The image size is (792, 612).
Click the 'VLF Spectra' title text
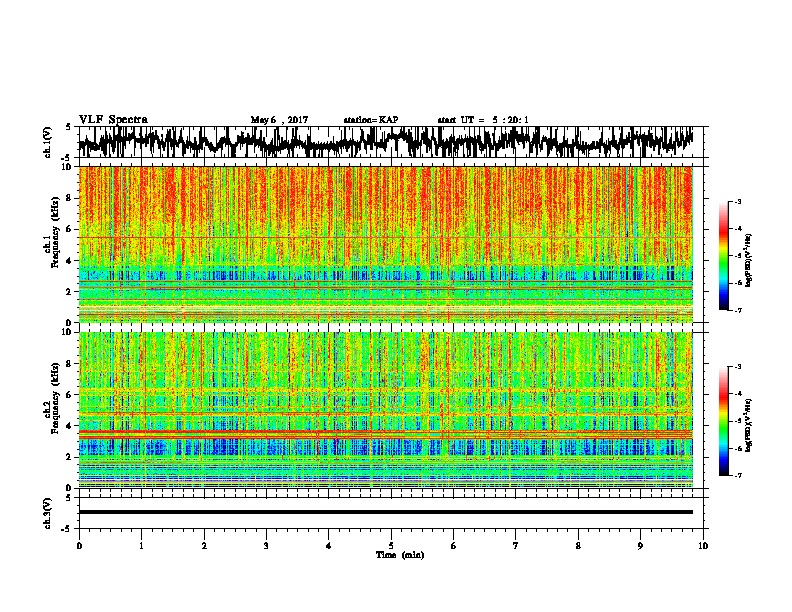coord(113,120)
